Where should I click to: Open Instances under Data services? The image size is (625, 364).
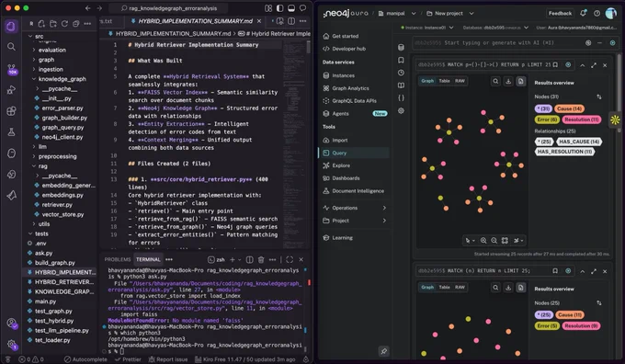click(343, 75)
